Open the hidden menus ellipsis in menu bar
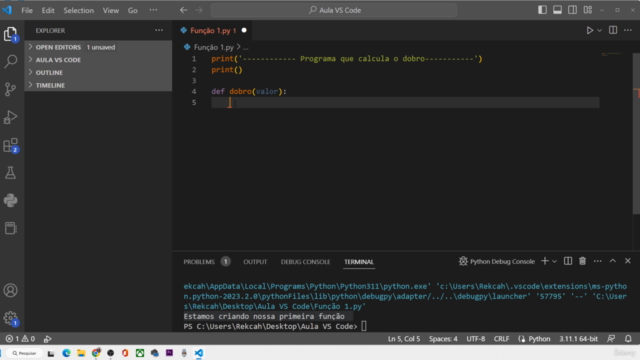Viewport: 640px width, 360px height. pos(153,10)
